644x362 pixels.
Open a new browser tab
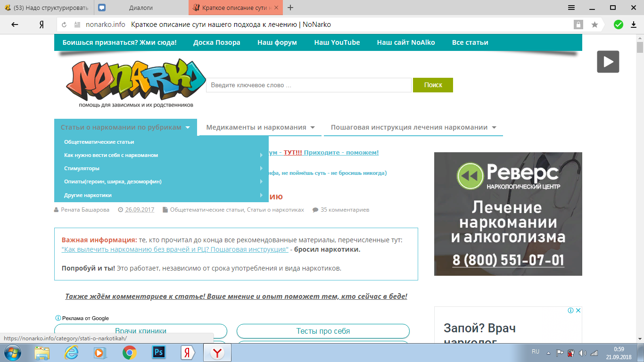pyautogui.click(x=290, y=8)
